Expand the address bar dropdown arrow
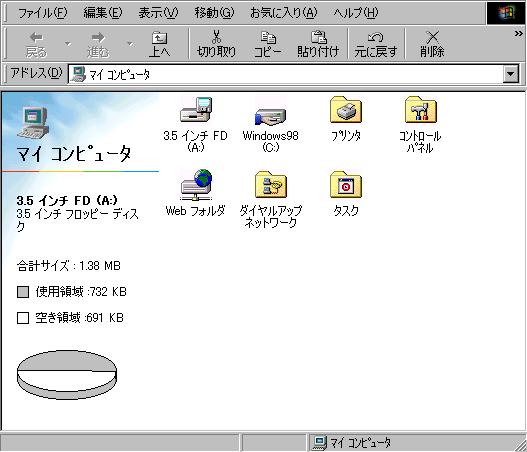Image resolution: width=527 pixels, height=452 pixels. pyautogui.click(x=511, y=74)
